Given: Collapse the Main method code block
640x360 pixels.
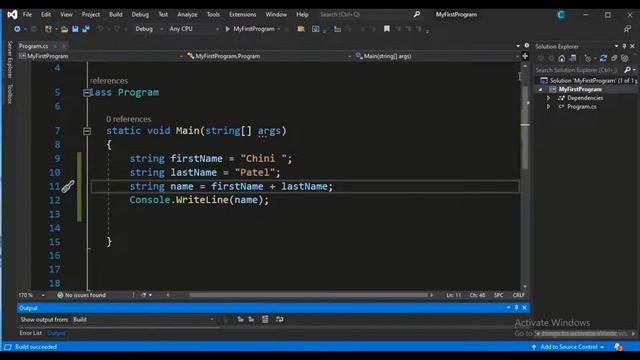Looking at the screenshot, I should pos(87,131).
